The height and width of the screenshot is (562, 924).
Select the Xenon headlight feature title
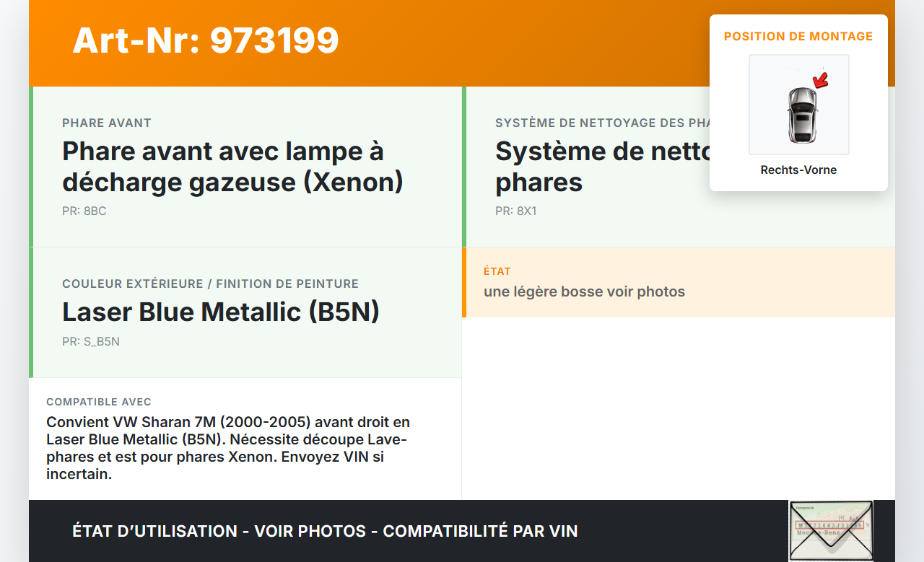pos(232,167)
